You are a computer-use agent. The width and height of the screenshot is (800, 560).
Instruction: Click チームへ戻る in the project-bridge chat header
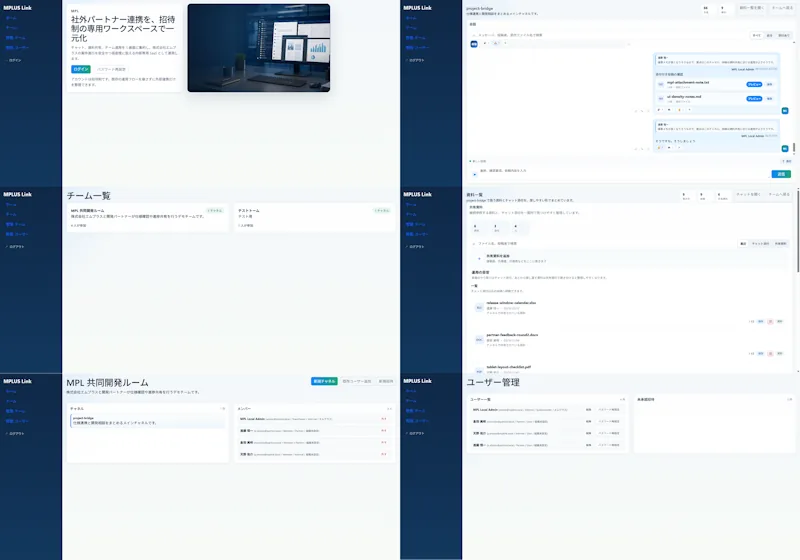click(782, 8)
